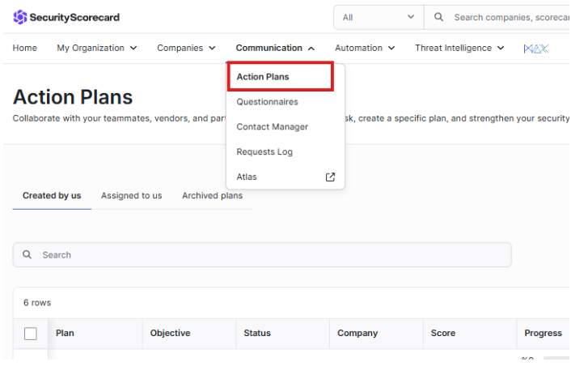The image size is (588, 366).
Task: Collapse the Communication menu
Action: coord(275,48)
